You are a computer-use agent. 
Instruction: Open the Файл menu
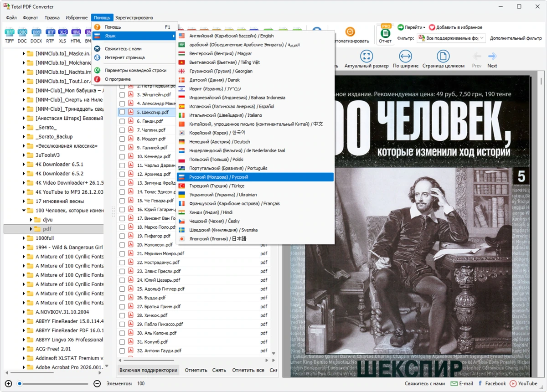pyautogui.click(x=11, y=18)
